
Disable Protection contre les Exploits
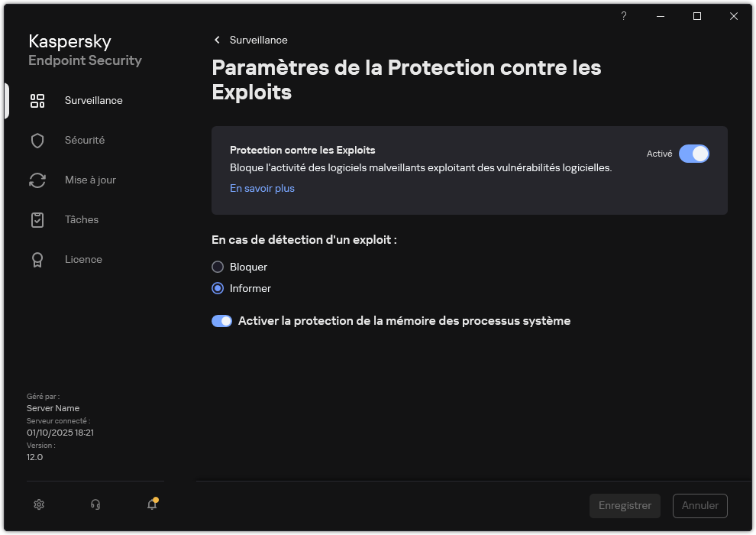click(x=694, y=154)
